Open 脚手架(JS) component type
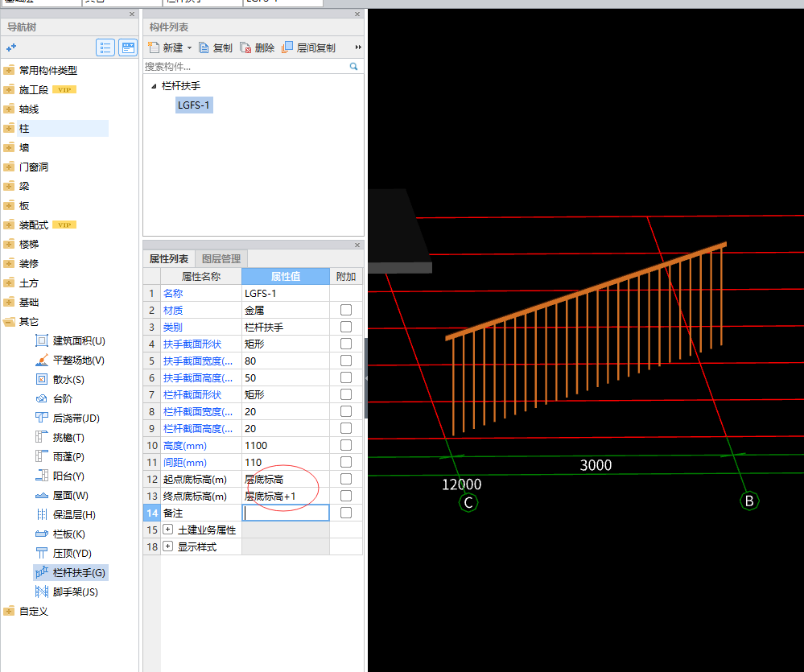Screen dimensions: 804x672 coord(67,592)
